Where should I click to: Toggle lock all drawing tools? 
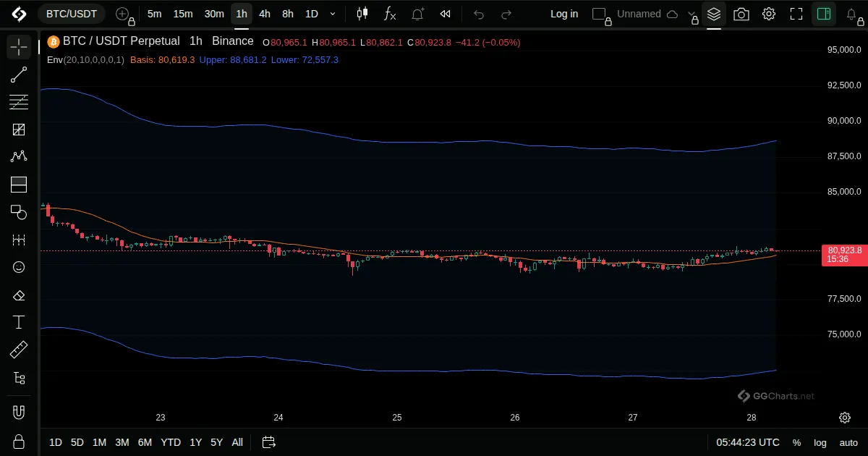pyautogui.click(x=19, y=441)
